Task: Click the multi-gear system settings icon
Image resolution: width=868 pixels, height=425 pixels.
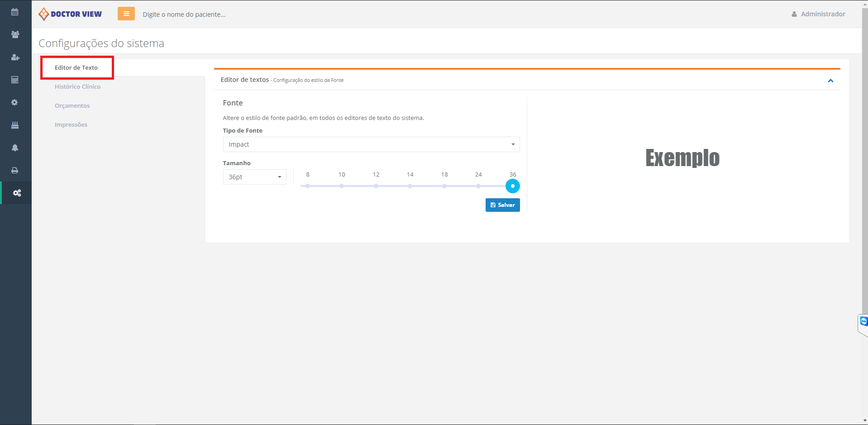Action: pos(17,193)
